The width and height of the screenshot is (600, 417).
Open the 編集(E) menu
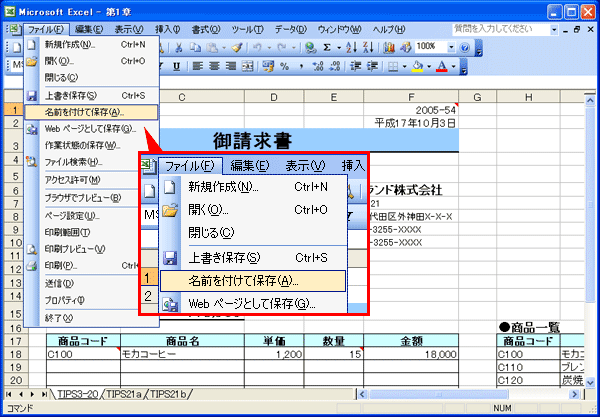(x=89, y=29)
